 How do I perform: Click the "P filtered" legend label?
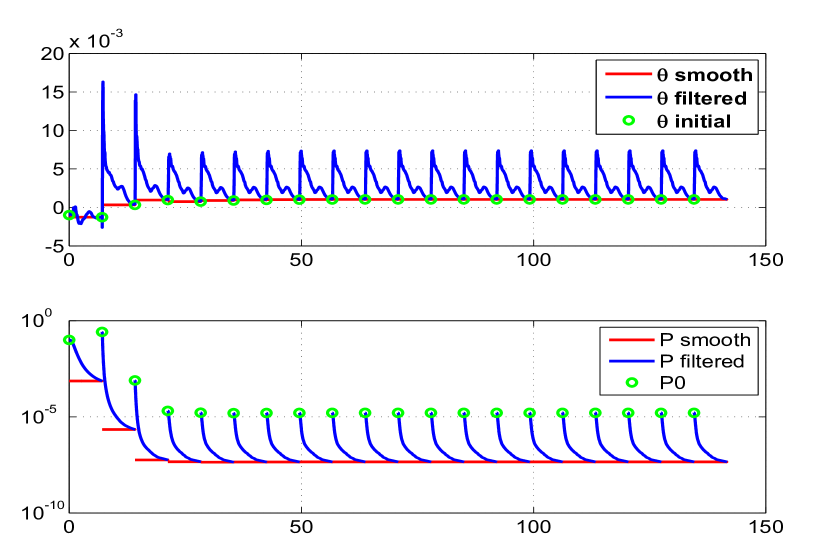[x=702, y=361]
